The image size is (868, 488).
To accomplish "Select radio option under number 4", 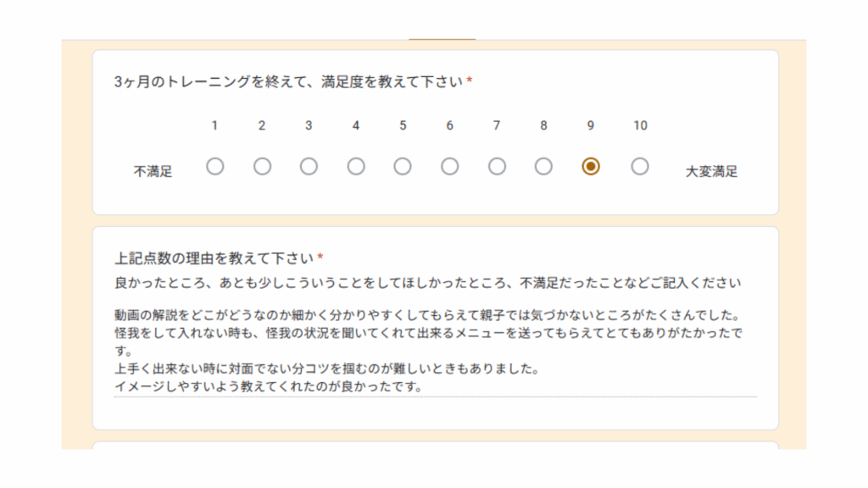I will [356, 167].
